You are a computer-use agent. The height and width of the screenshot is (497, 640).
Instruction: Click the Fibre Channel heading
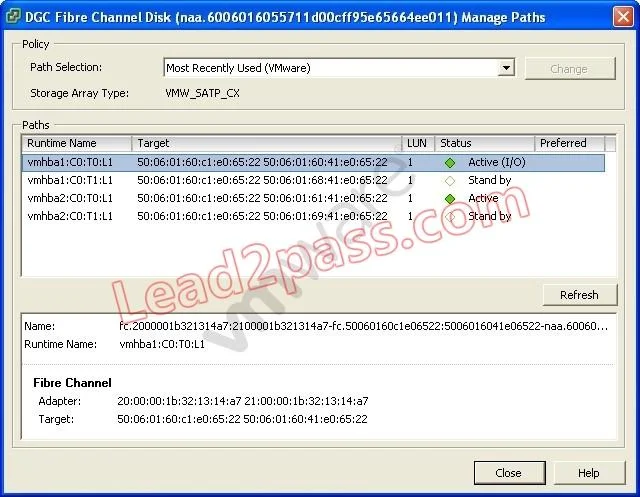pyautogui.click(x=72, y=383)
